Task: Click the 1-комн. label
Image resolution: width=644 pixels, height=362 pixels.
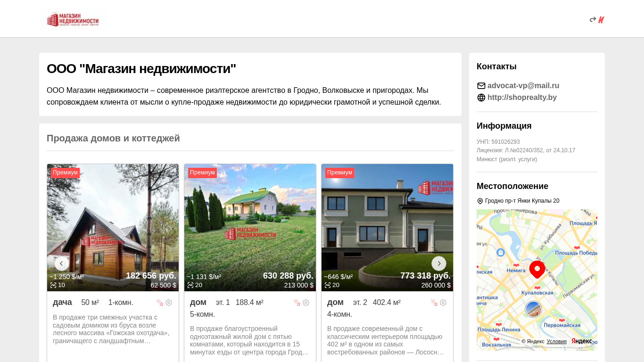Action: (121, 302)
